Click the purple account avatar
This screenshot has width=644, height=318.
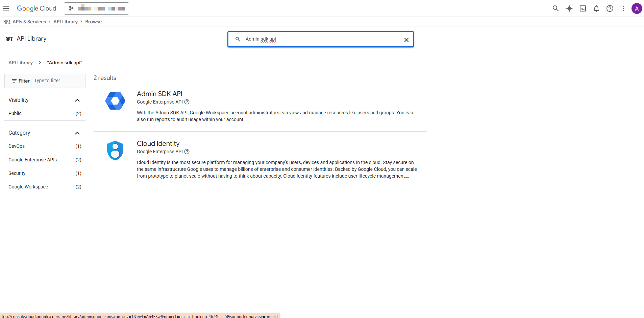click(x=637, y=8)
